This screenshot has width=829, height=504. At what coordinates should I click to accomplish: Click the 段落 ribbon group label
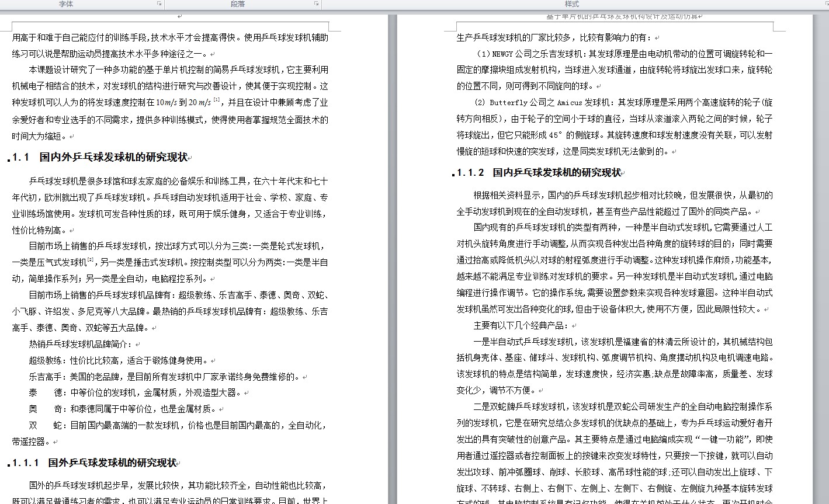coord(238,4)
